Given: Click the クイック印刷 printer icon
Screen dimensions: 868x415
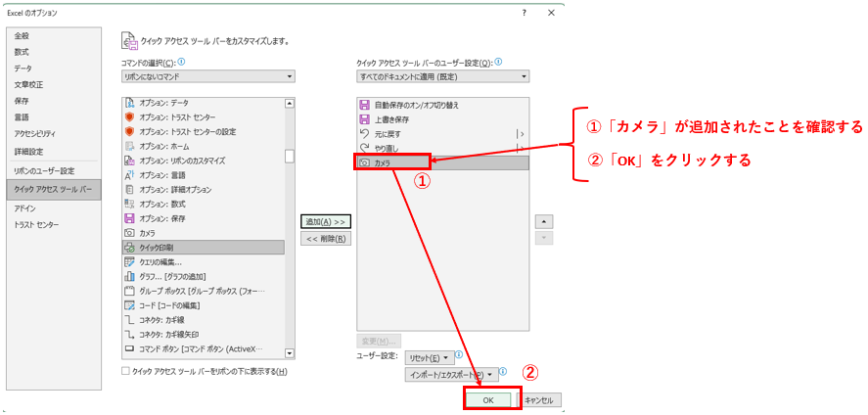Looking at the screenshot, I should 129,248.
